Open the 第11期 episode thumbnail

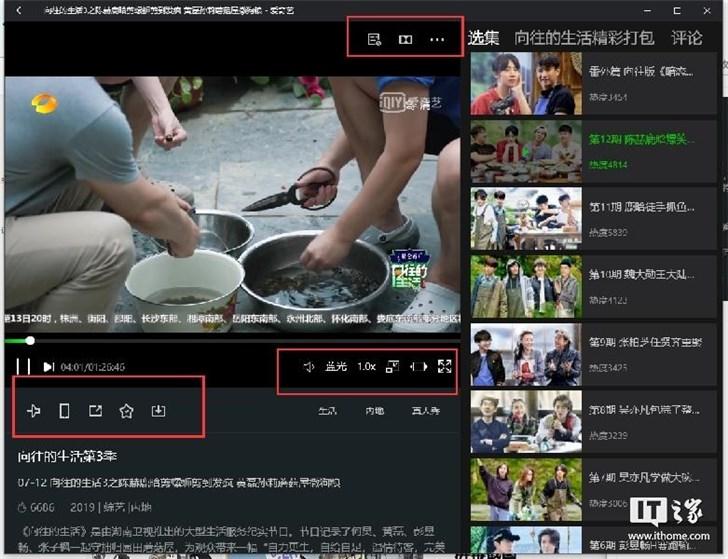(526, 219)
